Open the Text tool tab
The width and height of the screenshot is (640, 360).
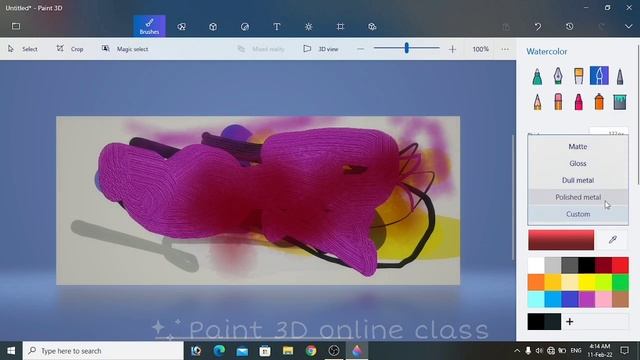[x=277, y=27]
